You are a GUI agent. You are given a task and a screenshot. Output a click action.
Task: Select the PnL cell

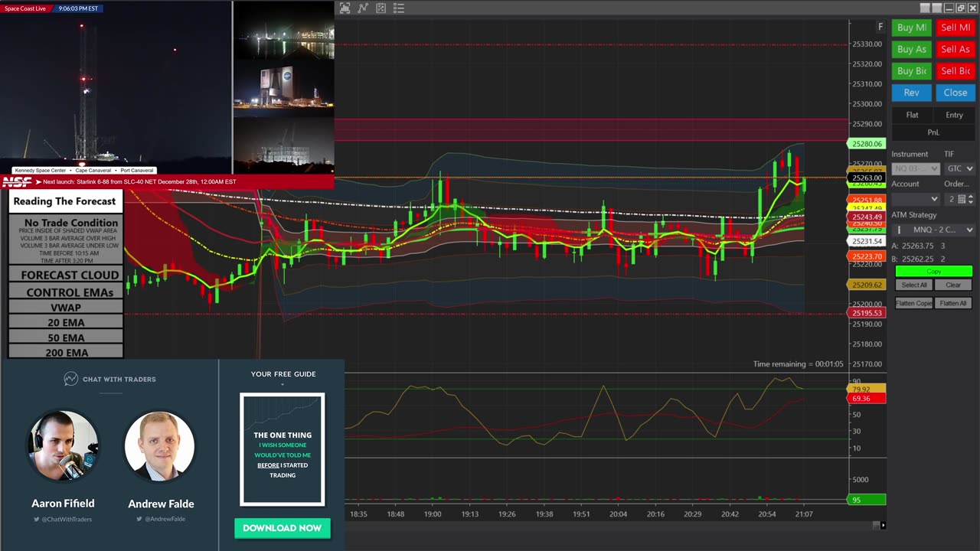coord(933,132)
